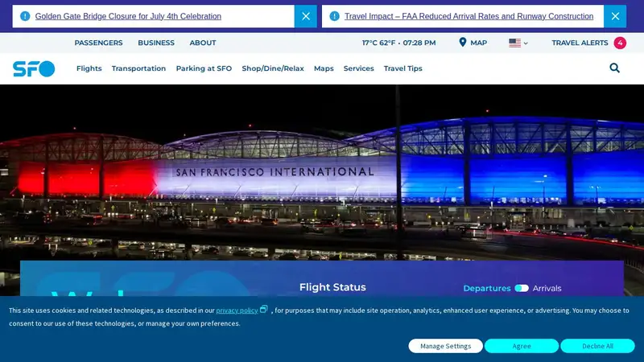Go to SFO logo home page
Viewport: 644px width, 362px height.
point(34,68)
